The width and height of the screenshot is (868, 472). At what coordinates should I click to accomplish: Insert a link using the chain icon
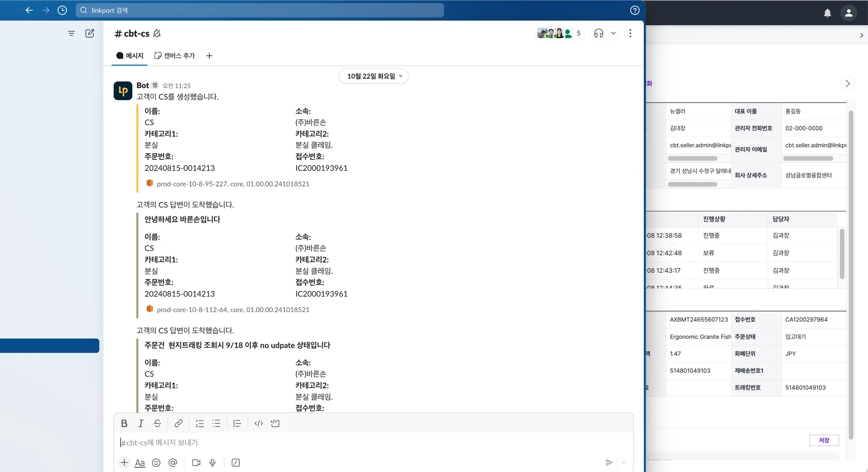[178, 423]
